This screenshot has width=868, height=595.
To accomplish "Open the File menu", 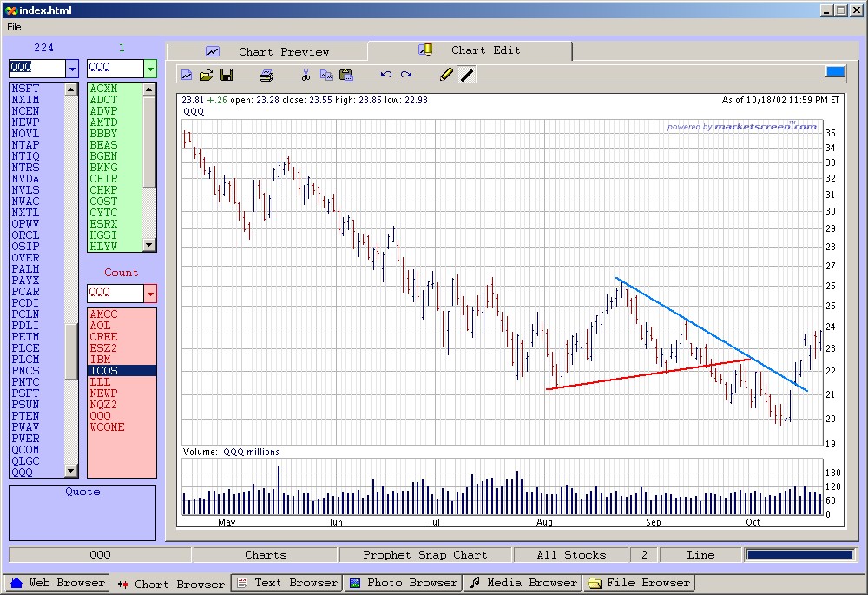I will [15, 27].
